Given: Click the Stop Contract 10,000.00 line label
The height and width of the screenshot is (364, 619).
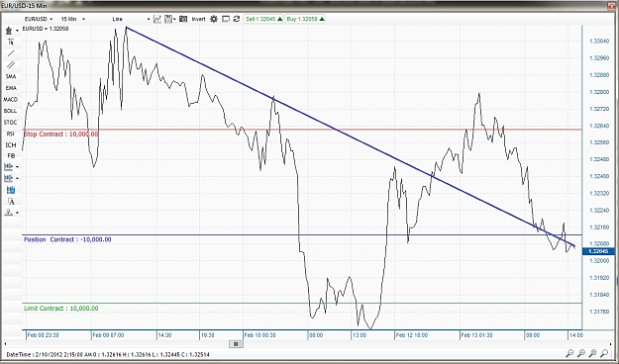Looking at the screenshot, I should click(x=60, y=135).
